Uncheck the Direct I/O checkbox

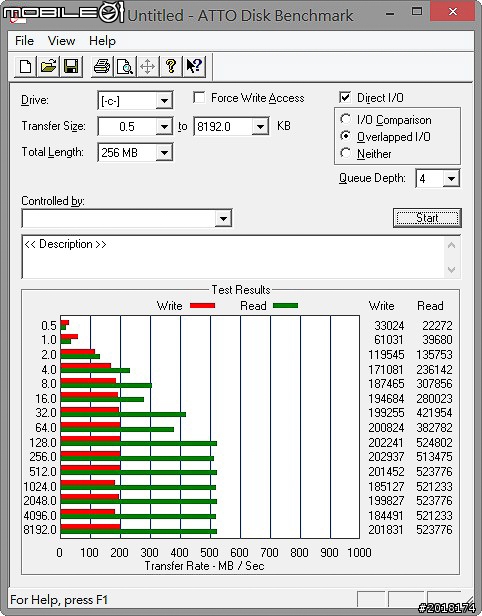pyautogui.click(x=345, y=97)
